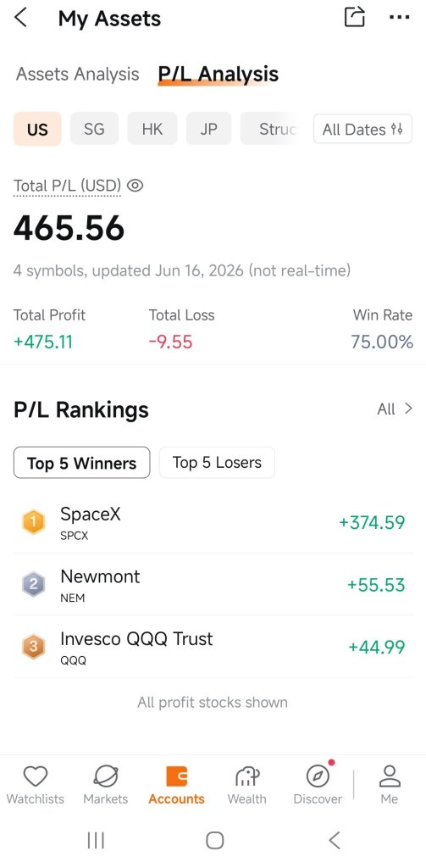Switch to the Assets Analysis tab
Viewport: 426px width, 868px height.
[x=77, y=75]
